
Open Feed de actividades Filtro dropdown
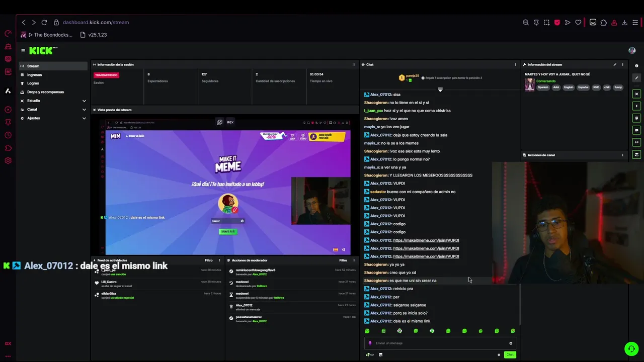coord(209,260)
